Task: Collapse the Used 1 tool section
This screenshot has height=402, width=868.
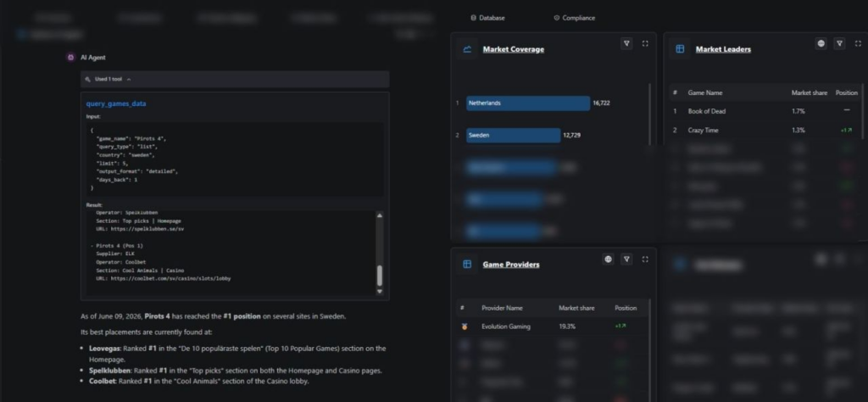Action: coord(129,79)
